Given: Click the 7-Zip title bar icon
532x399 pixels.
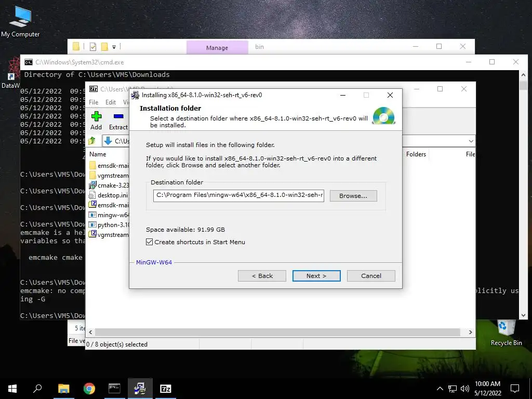Looking at the screenshot, I should point(94,89).
